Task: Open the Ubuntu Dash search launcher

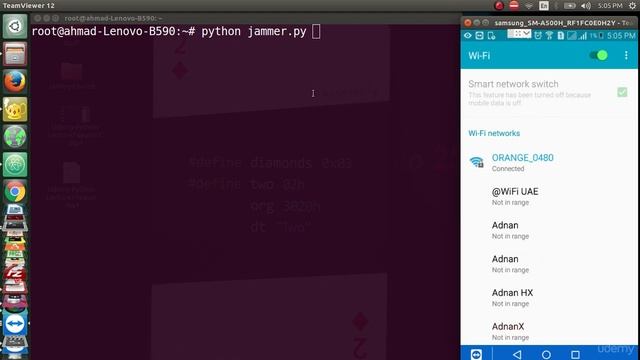Action: (15, 26)
